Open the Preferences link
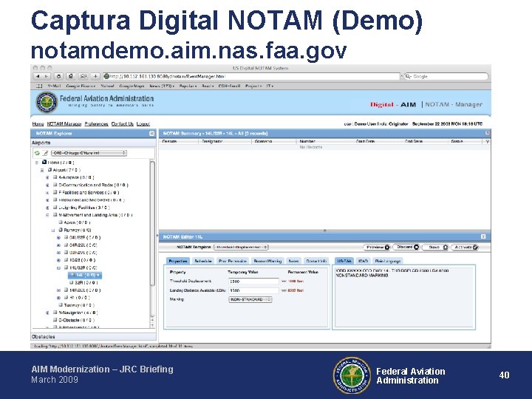The width and height of the screenshot is (532, 399). click(x=96, y=124)
